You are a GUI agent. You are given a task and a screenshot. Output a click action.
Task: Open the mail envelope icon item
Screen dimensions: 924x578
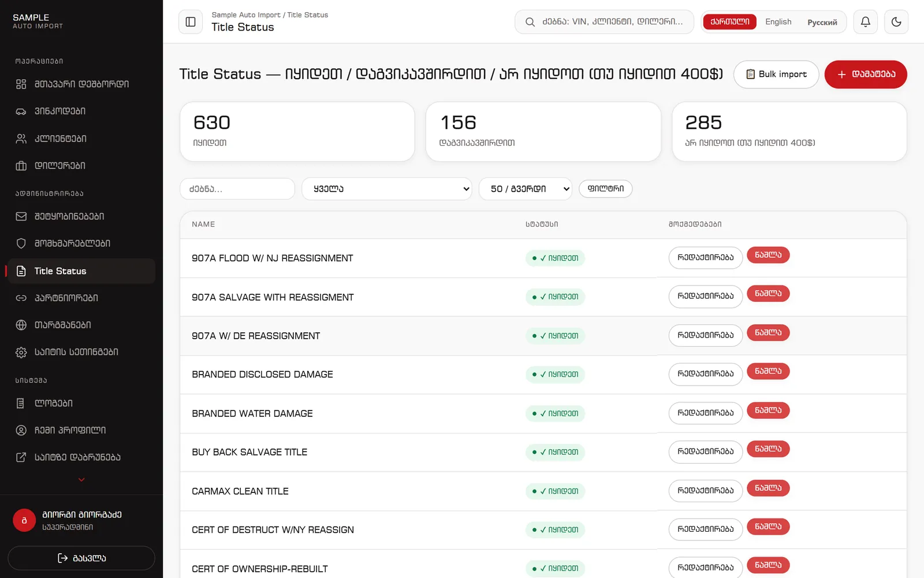pyautogui.click(x=21, y=216)
